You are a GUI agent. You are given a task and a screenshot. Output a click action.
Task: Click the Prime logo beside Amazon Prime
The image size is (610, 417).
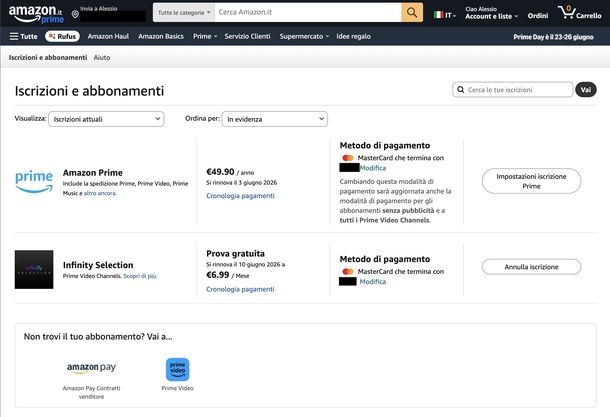point(34,182)
